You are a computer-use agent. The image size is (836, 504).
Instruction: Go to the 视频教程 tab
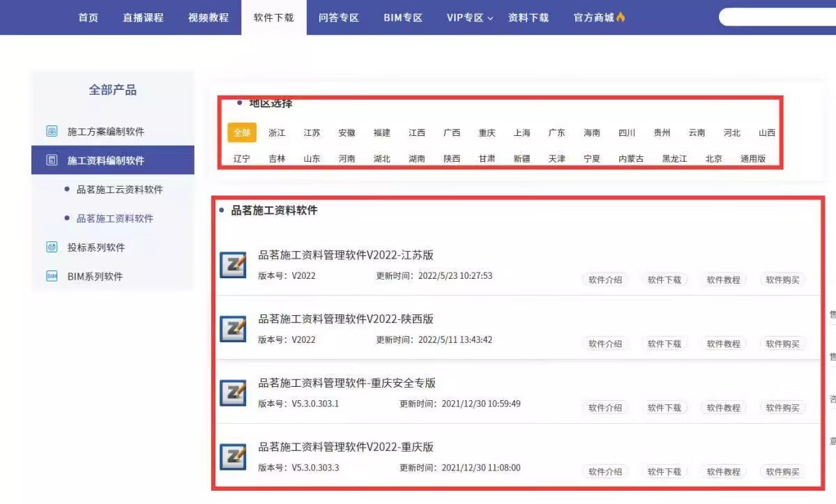208,17
